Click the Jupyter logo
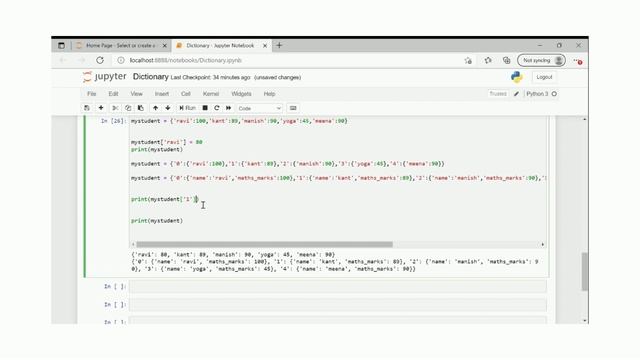The width and height of the screenshot is (640, 360). tap(104, 77)
